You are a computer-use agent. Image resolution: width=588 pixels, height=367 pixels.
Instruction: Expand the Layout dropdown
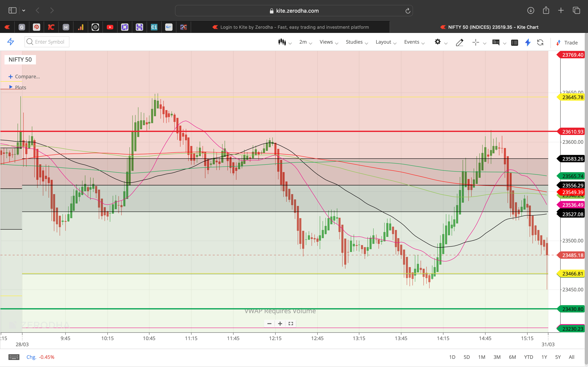pyautogui.click(x=384, y=42)
